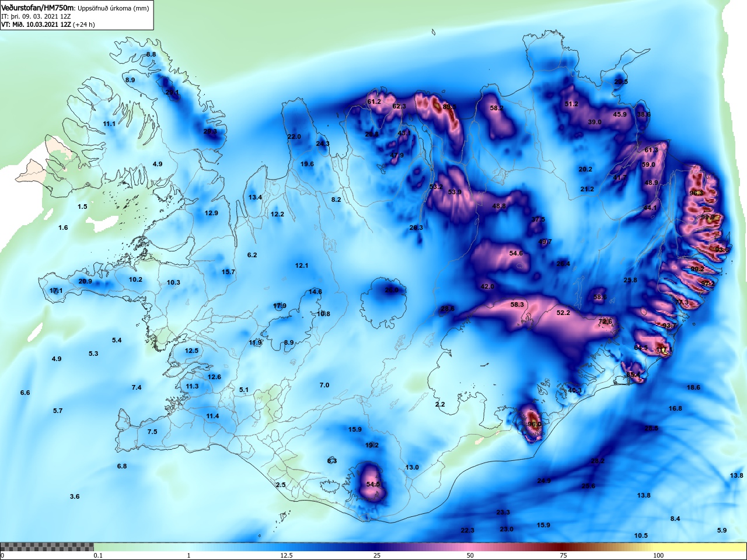Viewport: 747px width, 560px height.
Task: Click the precipitation value 10.3
Action: point(173,282)
